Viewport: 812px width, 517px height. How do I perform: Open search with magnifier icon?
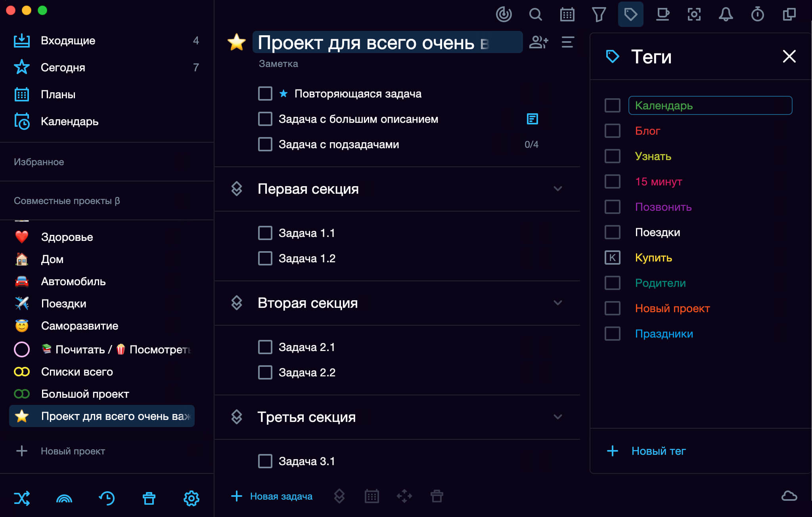pyautogui.click(x=535, y=15)
